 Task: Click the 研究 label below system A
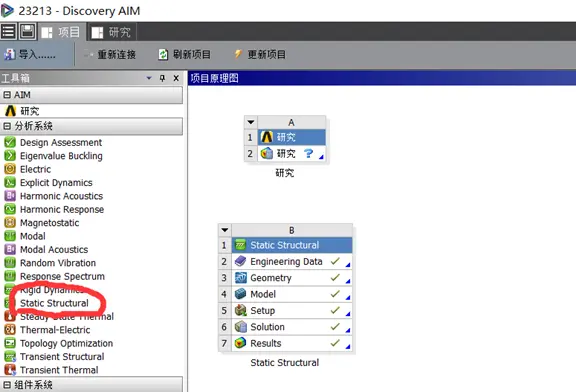(285, 173)
